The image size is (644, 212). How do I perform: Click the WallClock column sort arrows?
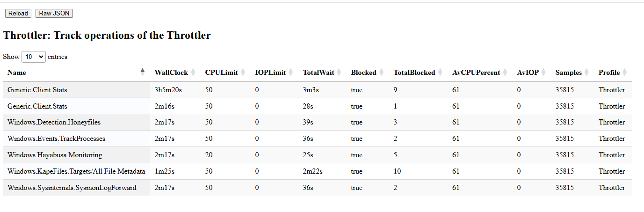click(x=193, y=73)
